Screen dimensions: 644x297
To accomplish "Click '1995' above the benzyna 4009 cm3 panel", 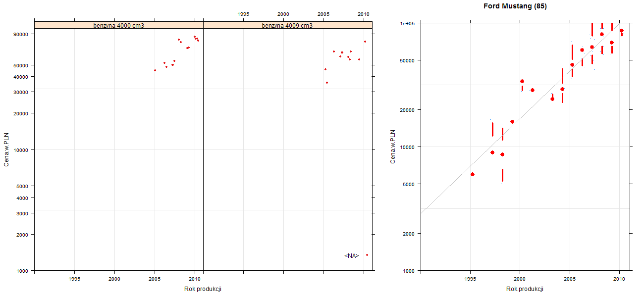I will point(243,14).
